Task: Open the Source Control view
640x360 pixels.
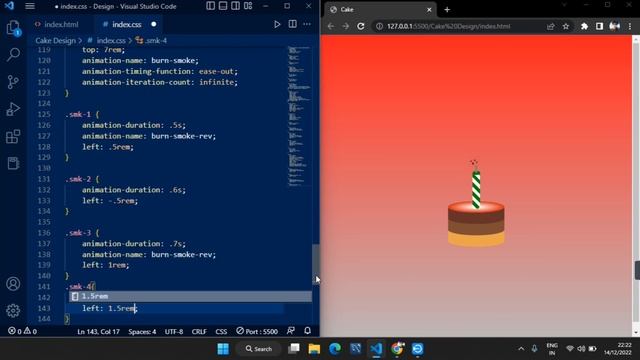Action: [13, 82]
